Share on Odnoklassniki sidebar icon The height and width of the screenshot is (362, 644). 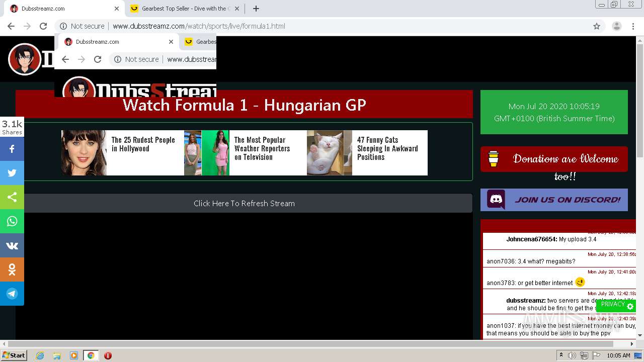(x=12, y=269)
